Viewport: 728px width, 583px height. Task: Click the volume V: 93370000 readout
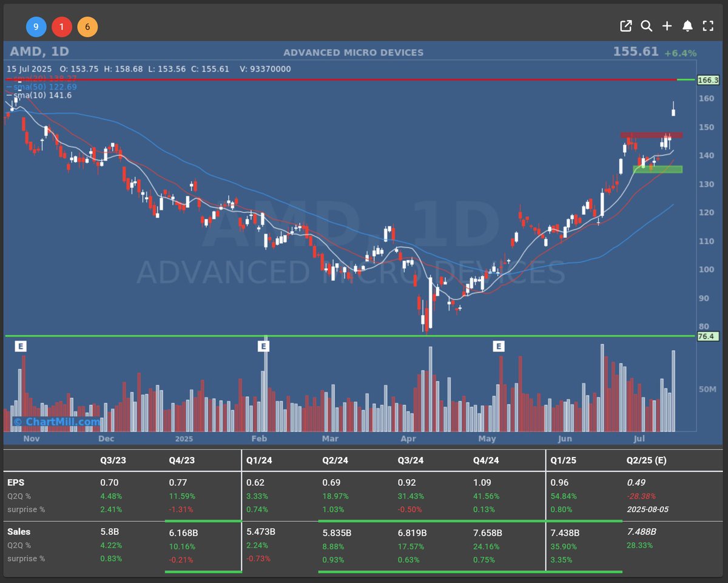(265, 69)
